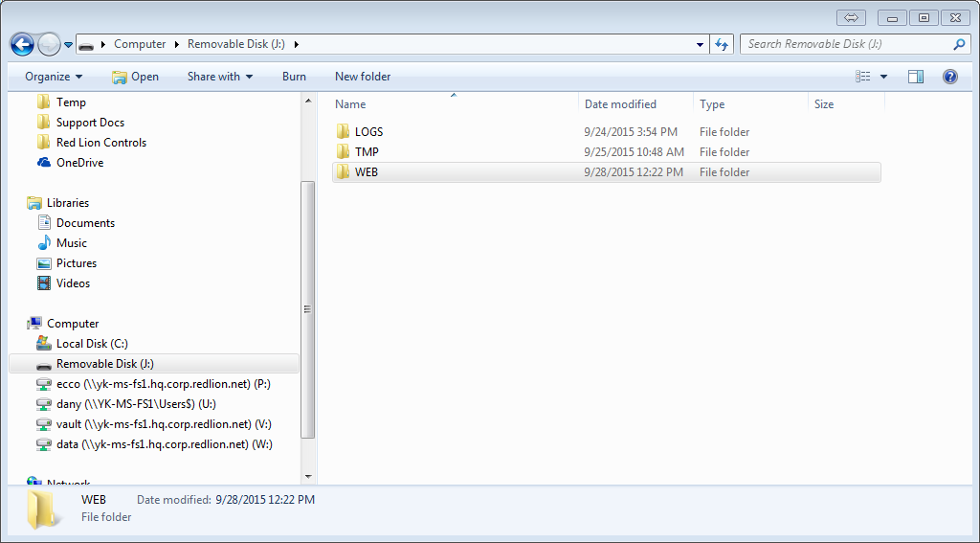Sort by the Date modified column
980x543 pixels.
(x=620, y=103)
